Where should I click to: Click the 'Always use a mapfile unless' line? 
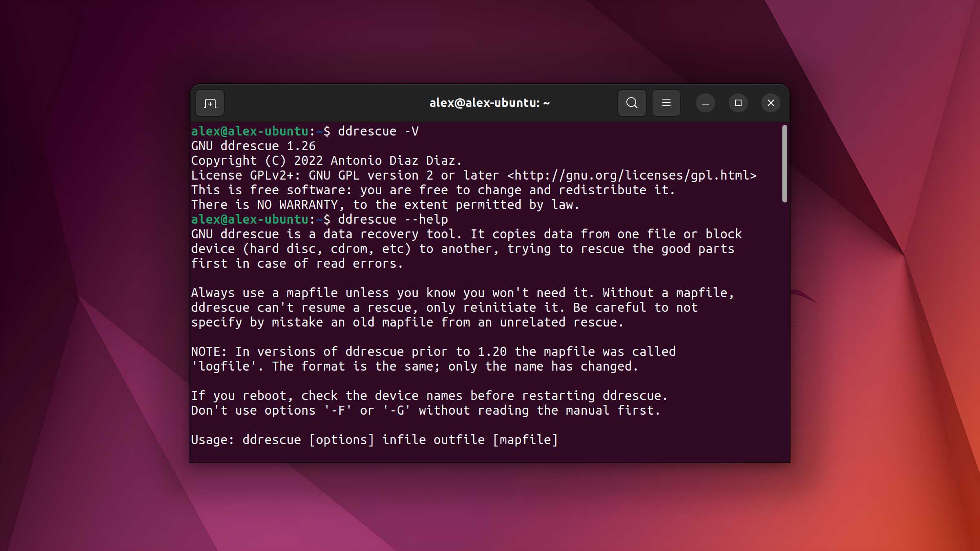click(x=463, y=293)
